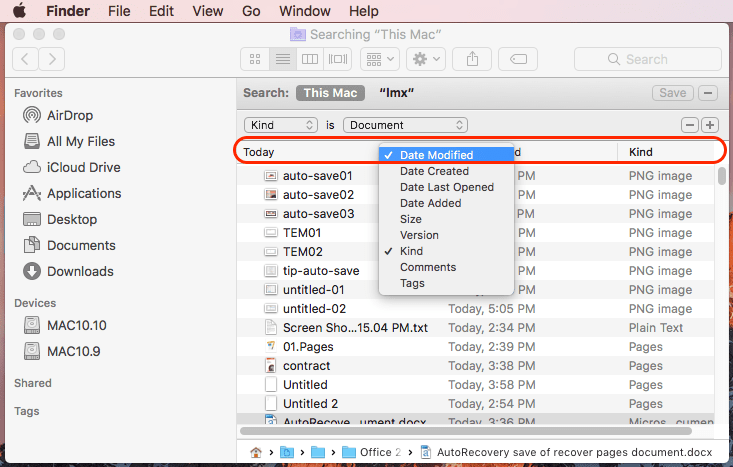The image size is (733, 467).
Task: Switch to column view
Action: tap(309, 59)
